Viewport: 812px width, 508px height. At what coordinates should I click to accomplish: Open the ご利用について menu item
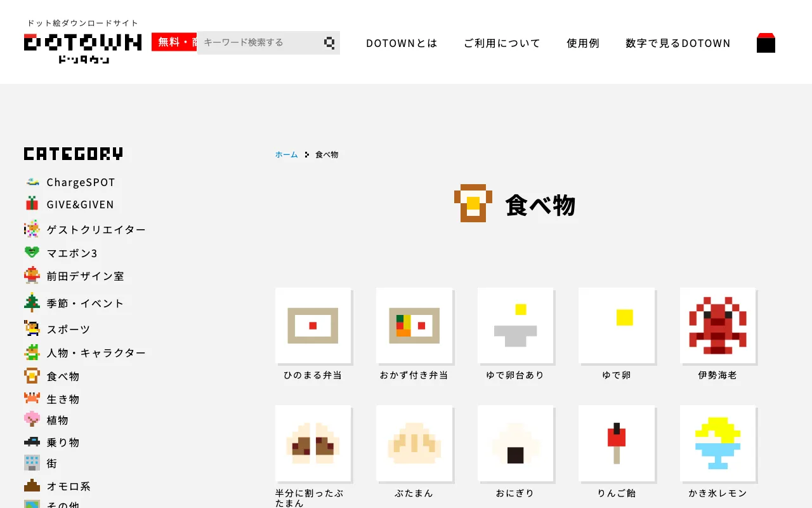click(502, 43)
